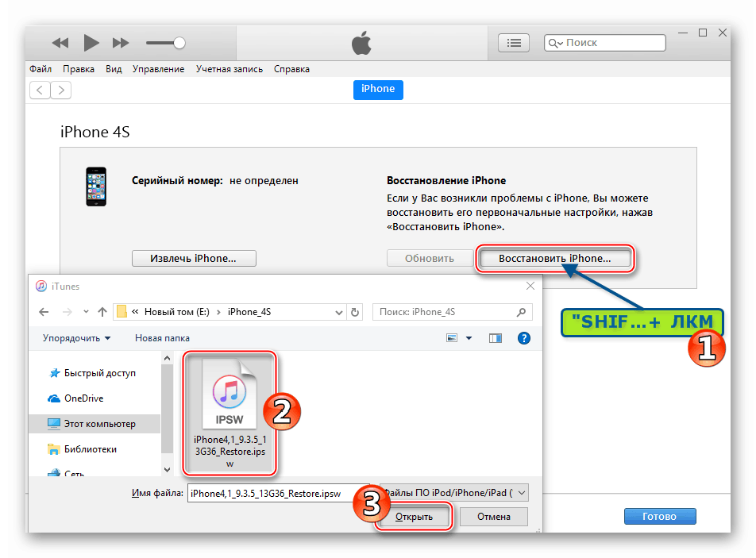The width and height of the screenshot is (756, 558).
Task: Open the list view icon button
Action: tap(514, 43)
